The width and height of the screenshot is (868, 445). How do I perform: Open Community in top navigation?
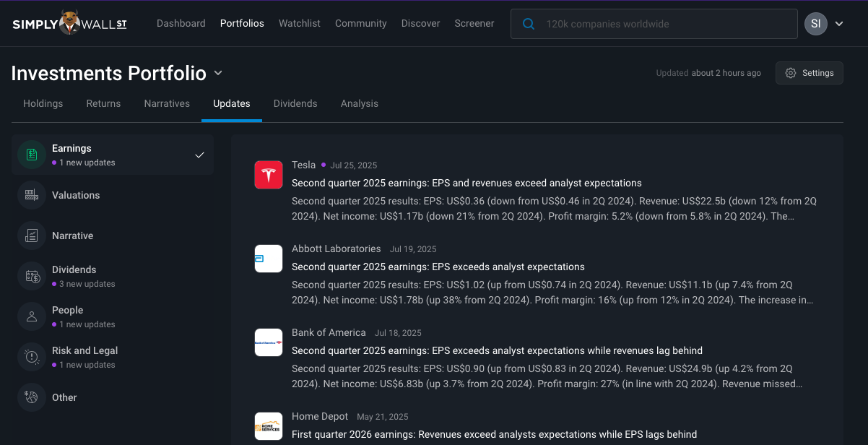click(361, 23)
